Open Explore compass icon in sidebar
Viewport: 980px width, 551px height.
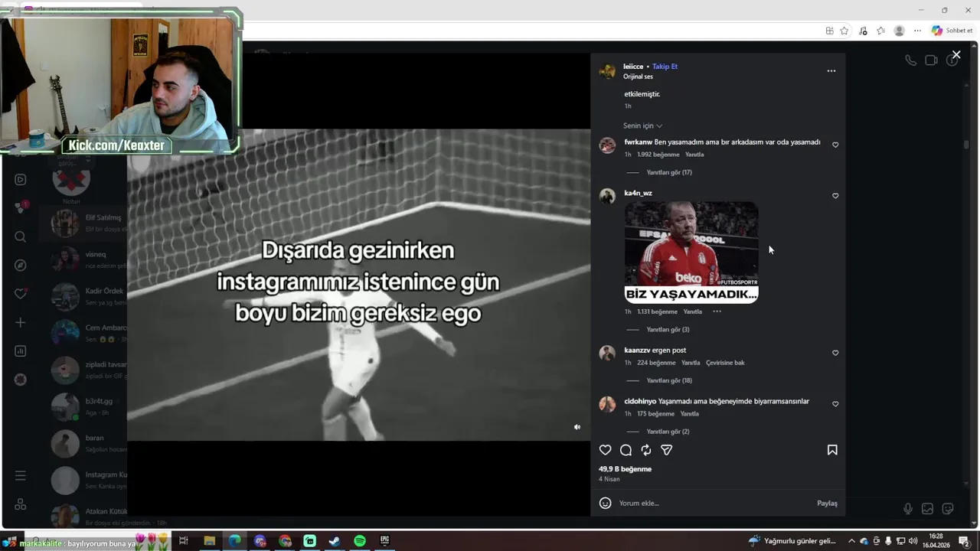click(x=21, y=266)
